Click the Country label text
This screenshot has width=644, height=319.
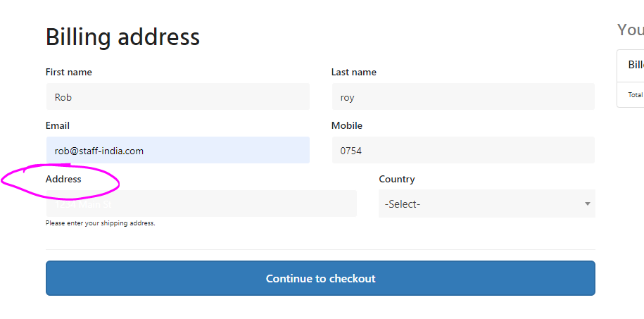click(397, 179)
